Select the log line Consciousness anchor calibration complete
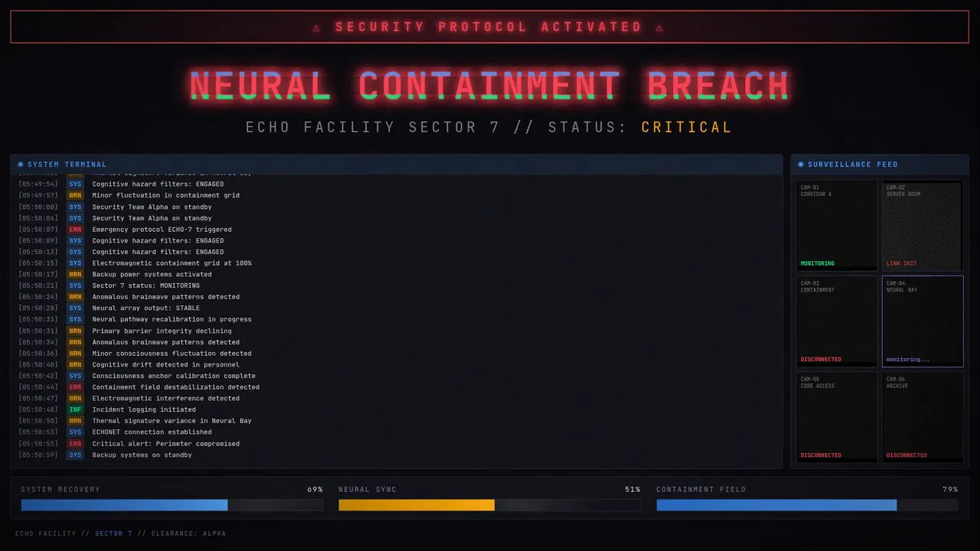 tap(396, 376)
